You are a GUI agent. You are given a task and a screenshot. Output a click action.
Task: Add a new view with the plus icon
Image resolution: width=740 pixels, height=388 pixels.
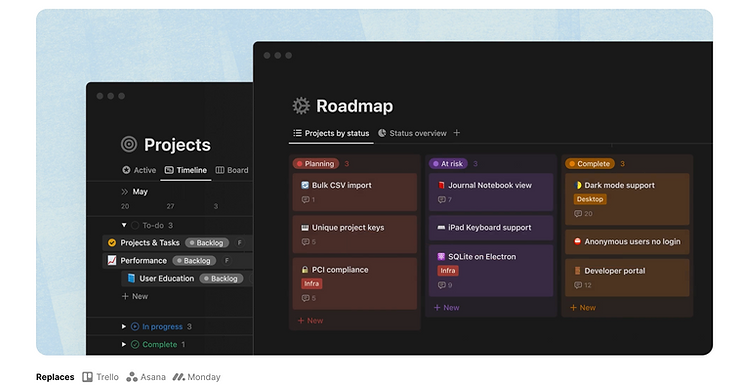pyautogui.click(x=457, y=133)
